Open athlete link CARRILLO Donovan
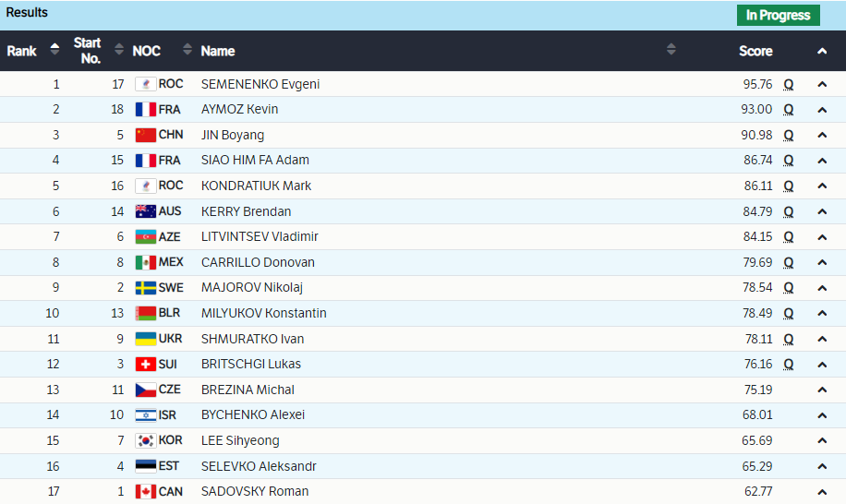 258,262
